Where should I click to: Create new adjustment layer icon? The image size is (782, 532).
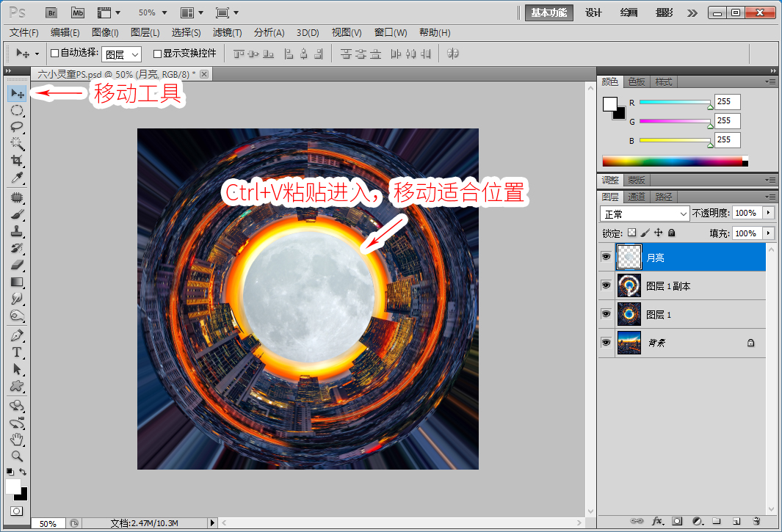[698, 521]
